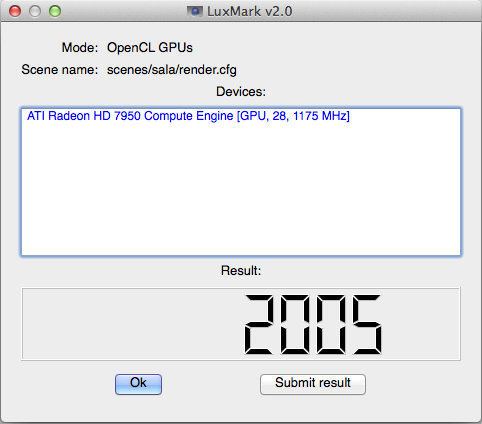Click the LuxMark icon in the title bar
The image size is (482, 424).
pyautogui.click(x=195, y=11)
